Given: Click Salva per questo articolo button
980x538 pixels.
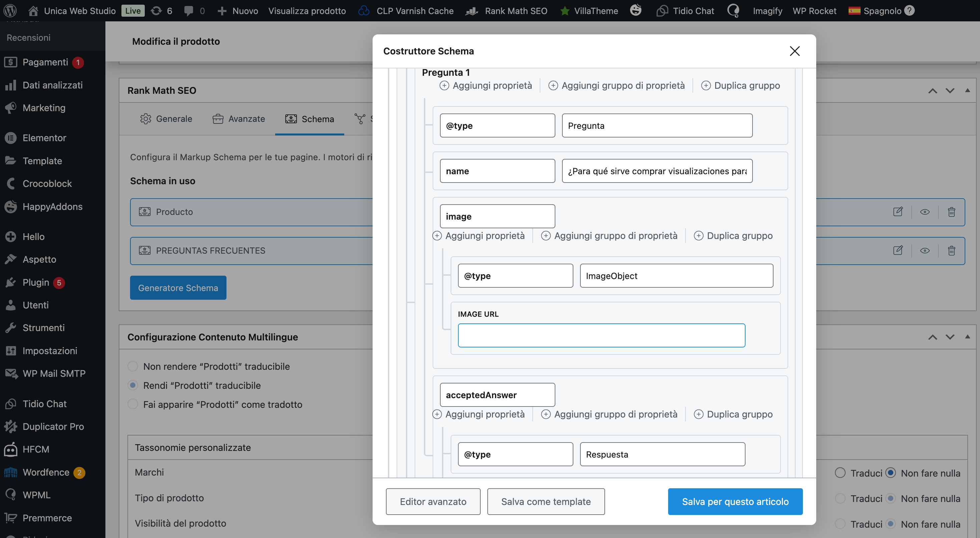Looking at the screenshot, I should [x=735, y=501].
